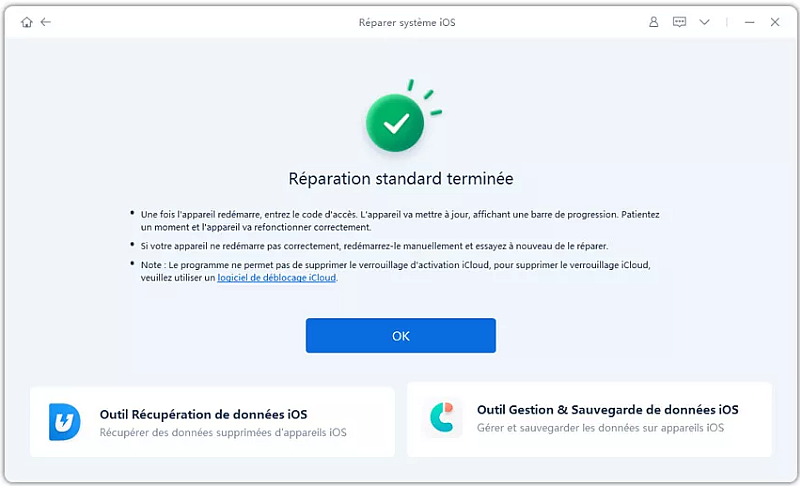Click the Réparation standard terminée heading
This screenshot has width=800, height=486.
pyautogui.click(x=400, y=179)
